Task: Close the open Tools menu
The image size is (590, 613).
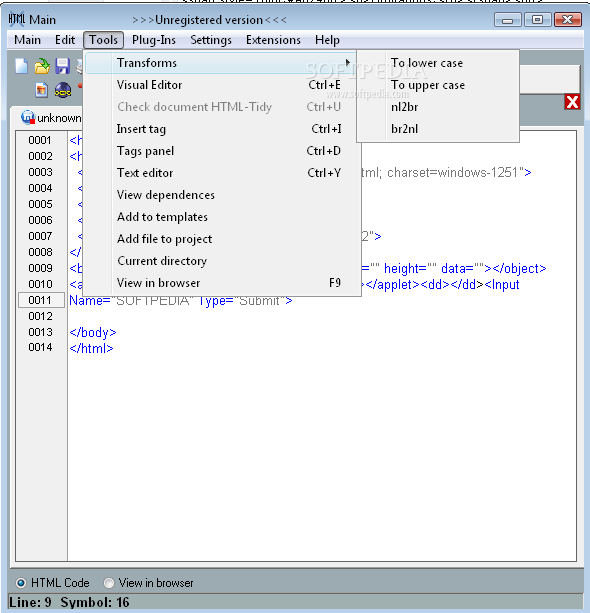Action: pyautogui.click(x=103, y=40)
